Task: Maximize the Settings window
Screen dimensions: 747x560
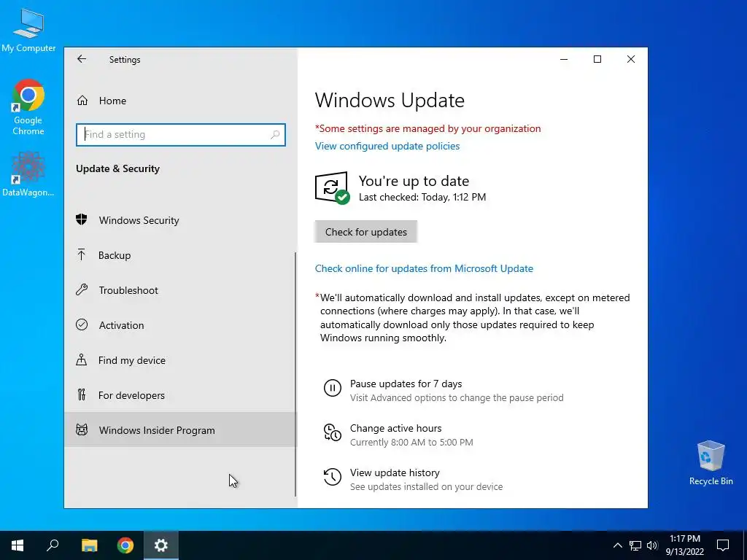Action: tap(597, 59)
